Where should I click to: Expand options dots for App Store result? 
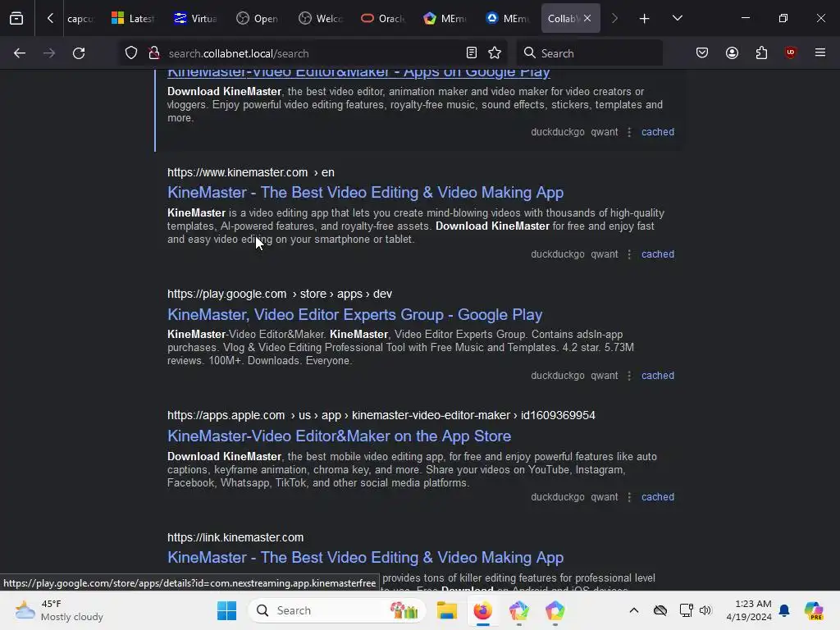[629, 497]
